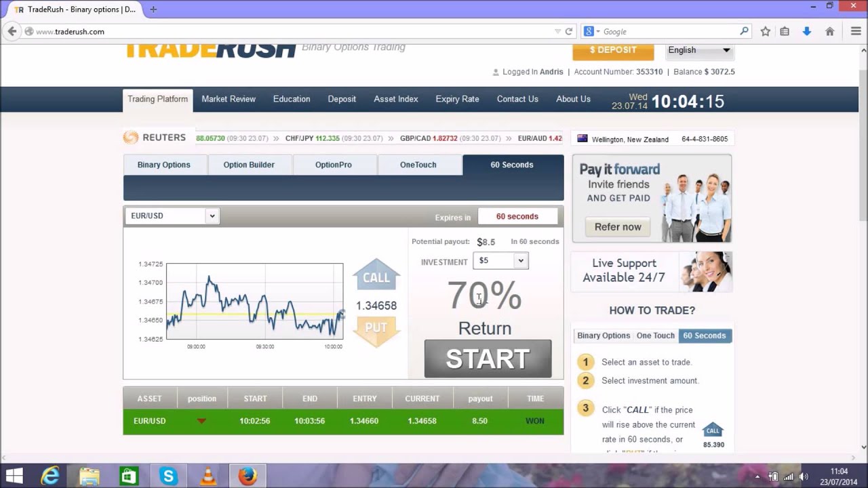The width and height of the screenshot is (868, 488).
Task: Launch Internet Explorer from taskbar
Action: pyautogui.click(x=50, y=476)
